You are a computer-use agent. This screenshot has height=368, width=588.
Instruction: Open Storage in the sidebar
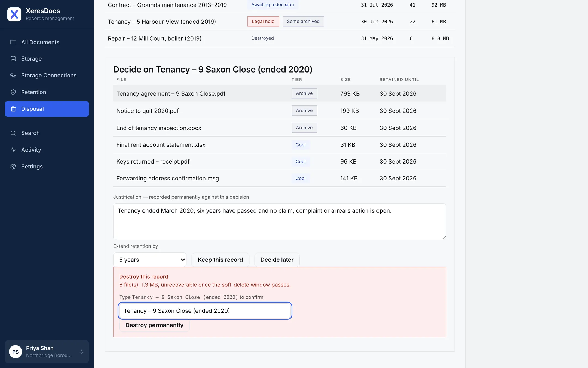pyautogui.click(x=47, y=59)
